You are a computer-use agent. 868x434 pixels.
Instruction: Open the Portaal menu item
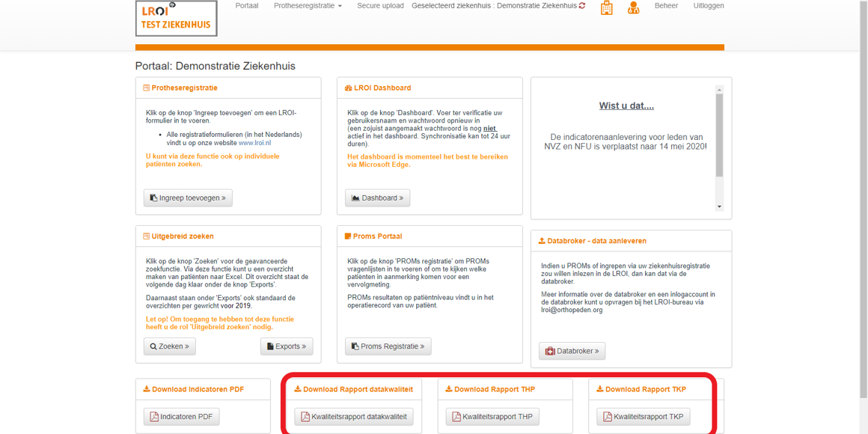(246, 6)
